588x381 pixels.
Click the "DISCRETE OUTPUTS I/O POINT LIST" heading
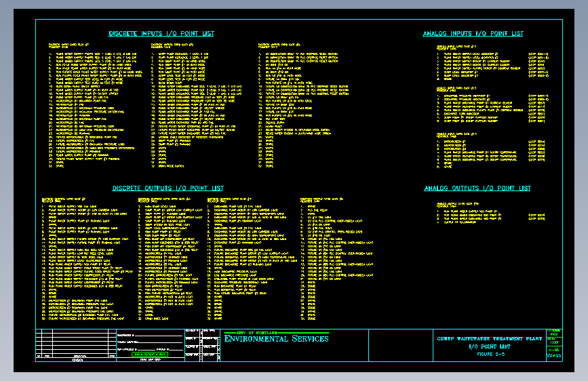[168, 188]
